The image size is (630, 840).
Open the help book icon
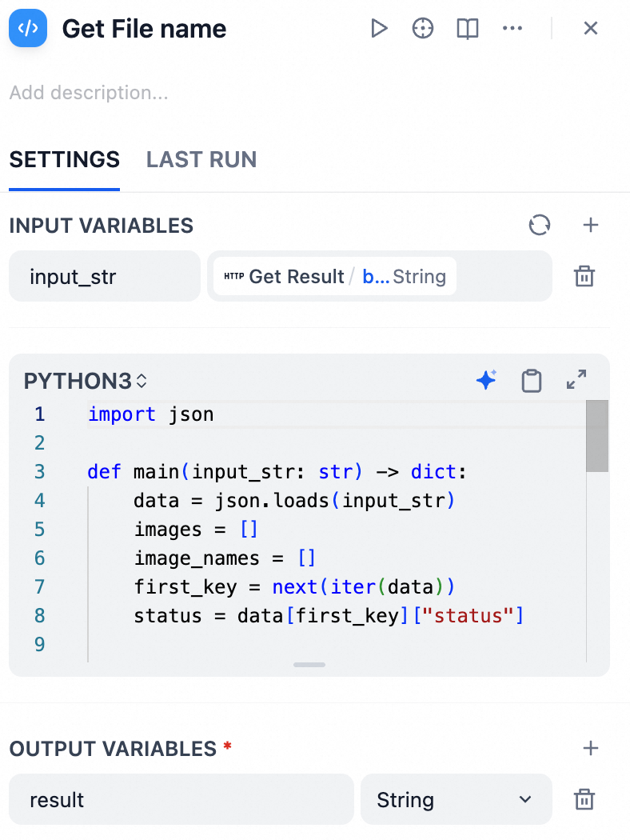point(467,28)
